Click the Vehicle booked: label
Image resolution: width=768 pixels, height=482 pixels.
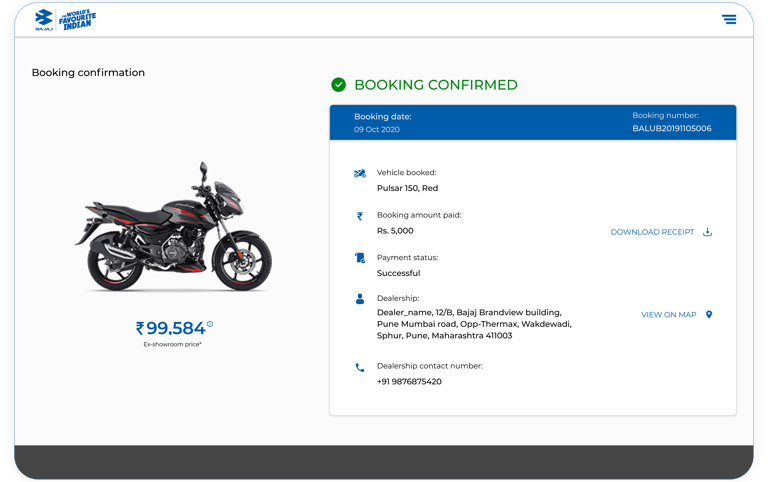point(407,172)
